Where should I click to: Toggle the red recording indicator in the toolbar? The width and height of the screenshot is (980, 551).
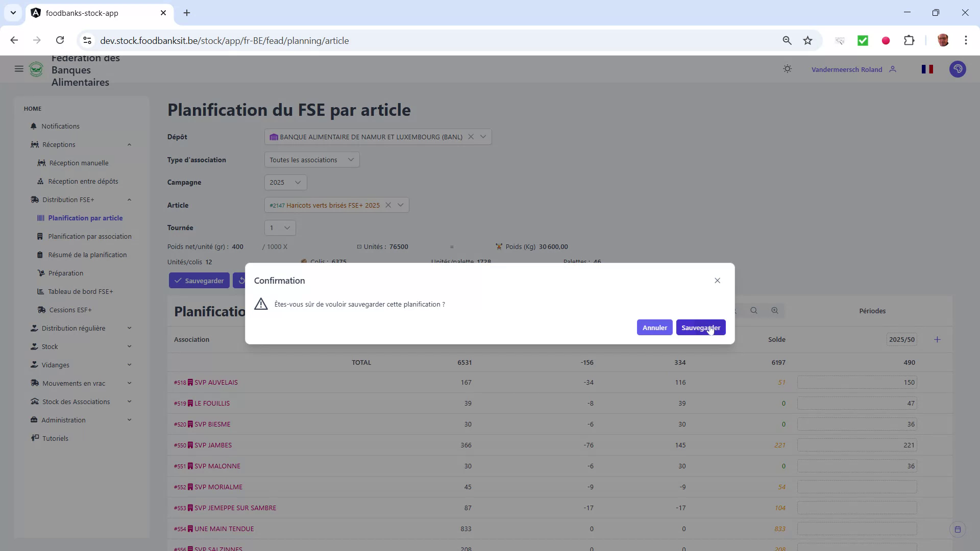pos(886,40)
